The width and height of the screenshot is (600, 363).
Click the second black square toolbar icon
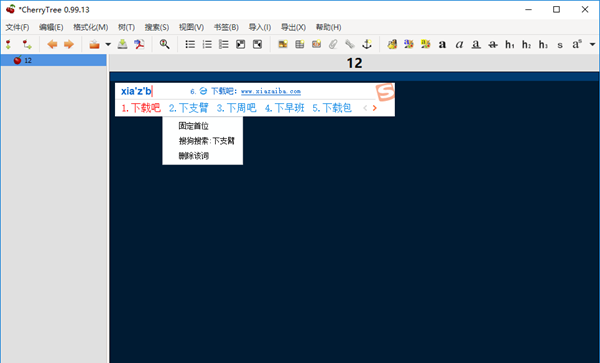pyautogui.click(x=257, y=44)
